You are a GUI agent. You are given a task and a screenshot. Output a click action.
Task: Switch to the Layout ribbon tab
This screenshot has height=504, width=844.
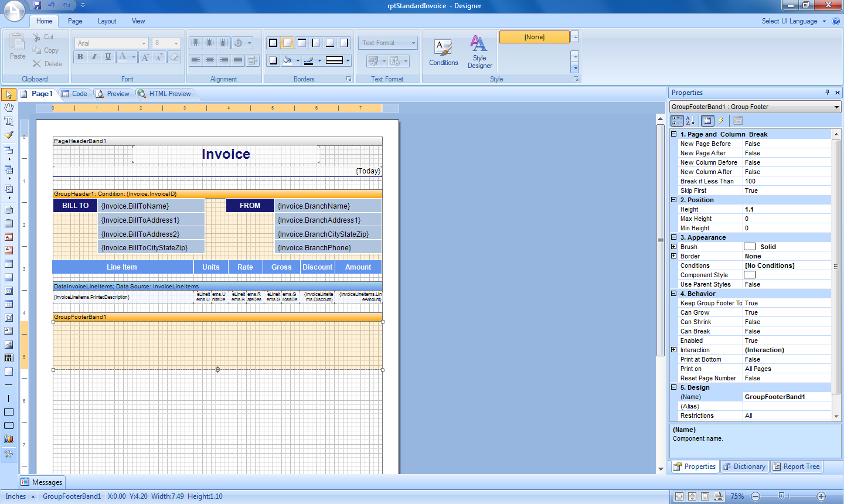tap(107, 21)
